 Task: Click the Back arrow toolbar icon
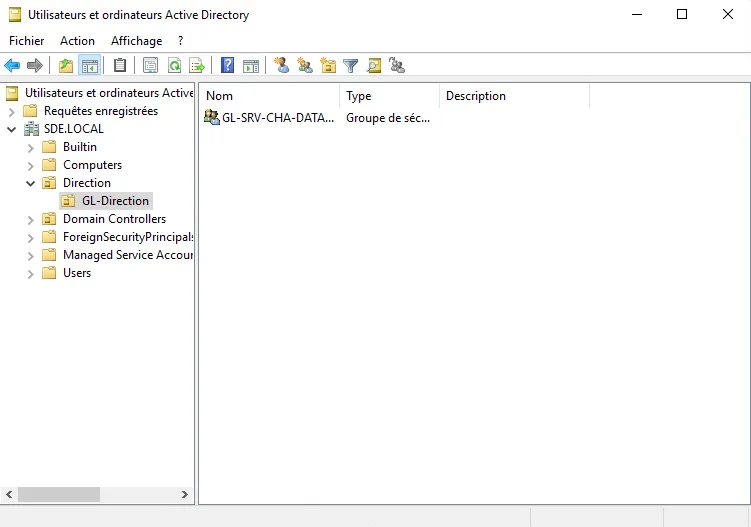click(12, 66)
